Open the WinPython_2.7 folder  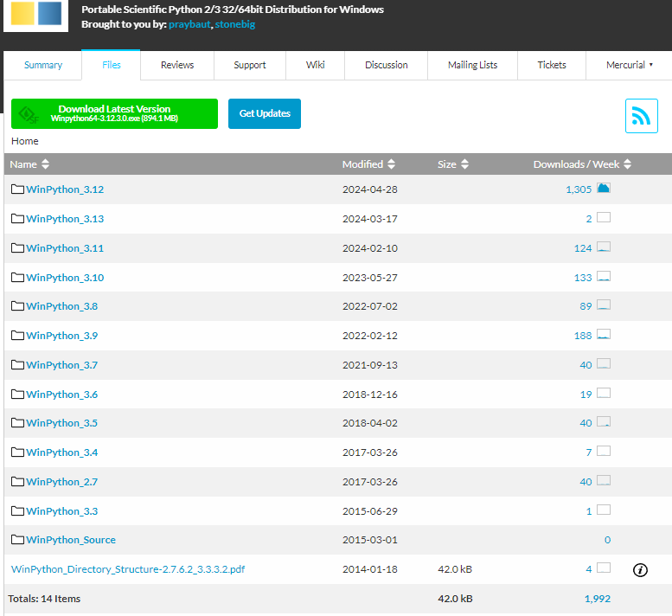coord(61,482)
